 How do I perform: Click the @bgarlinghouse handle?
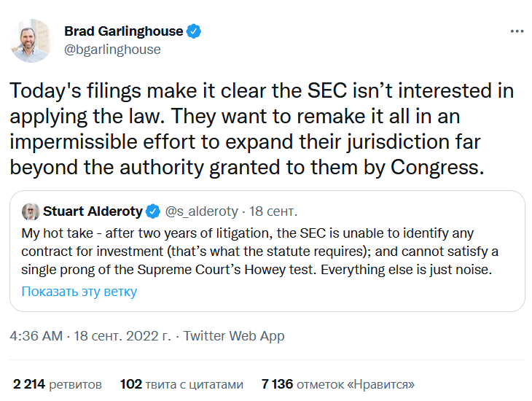click(112, 50)
